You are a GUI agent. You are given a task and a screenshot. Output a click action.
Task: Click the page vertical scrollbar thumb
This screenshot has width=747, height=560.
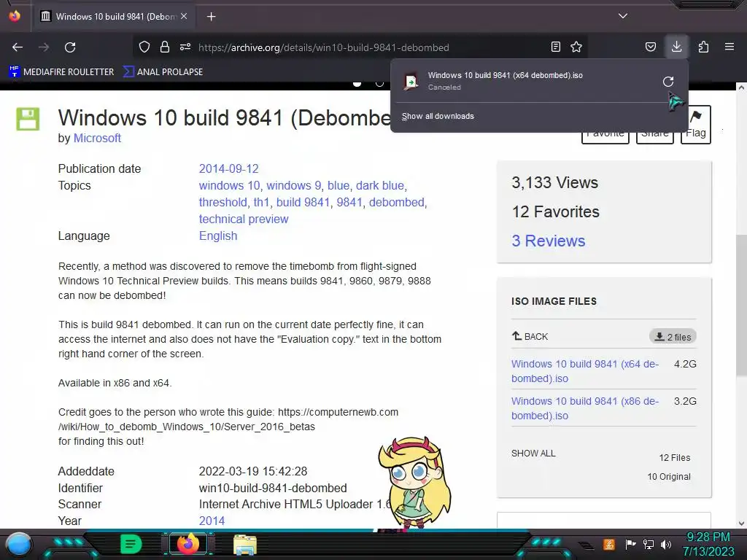point(741,306)
